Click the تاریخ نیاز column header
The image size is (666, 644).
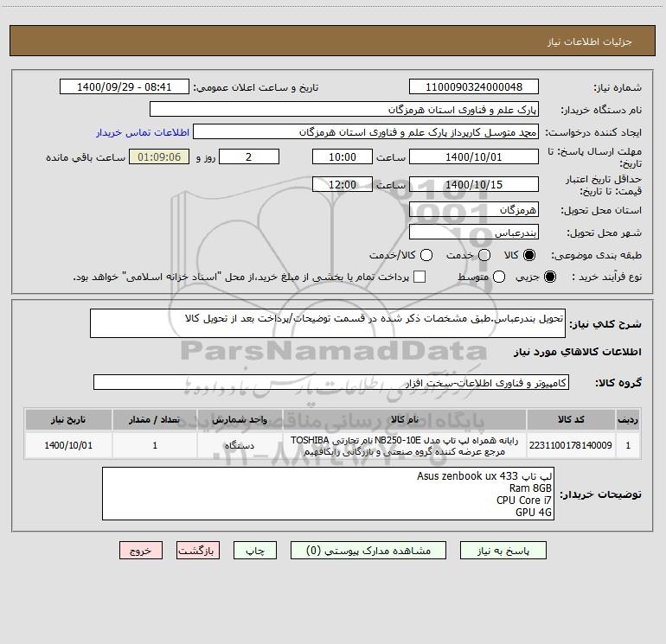coord(68,420)
